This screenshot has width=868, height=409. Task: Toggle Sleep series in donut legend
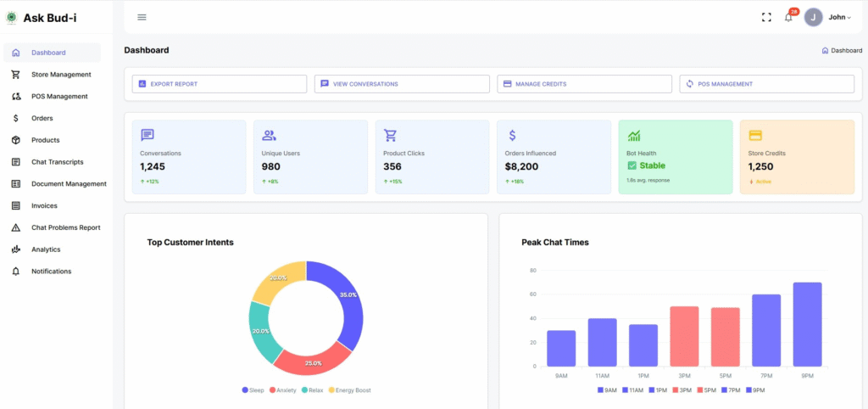pyautogui.click(x=253, y=390)
